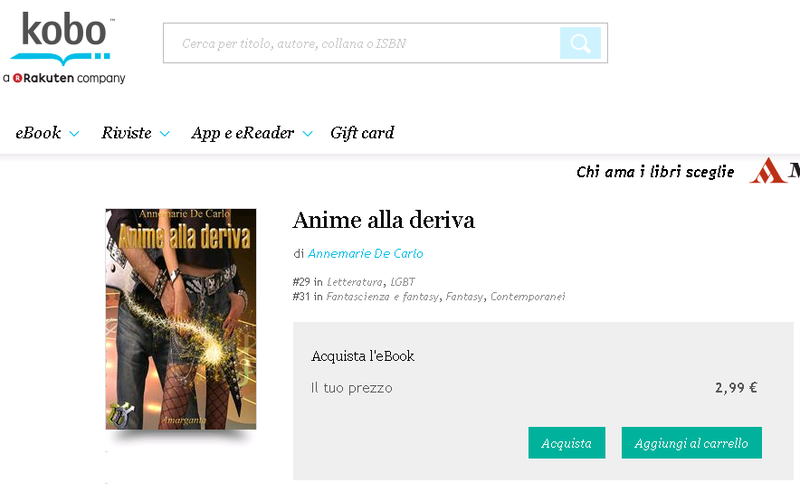Click Aggiungi al carrello button
Viewport: 800px width, 492px height.
(692, 443)
